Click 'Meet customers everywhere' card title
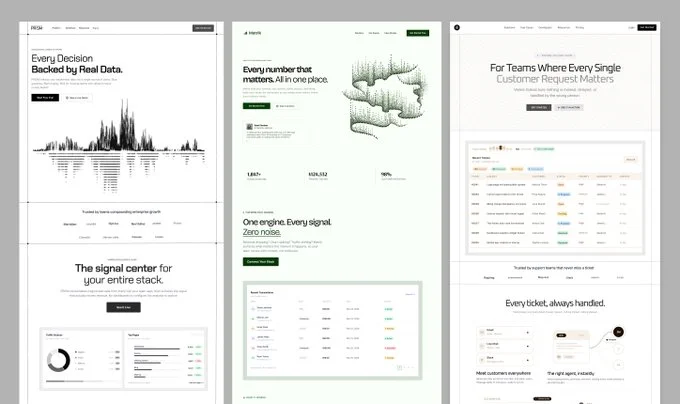 (503, 373)
